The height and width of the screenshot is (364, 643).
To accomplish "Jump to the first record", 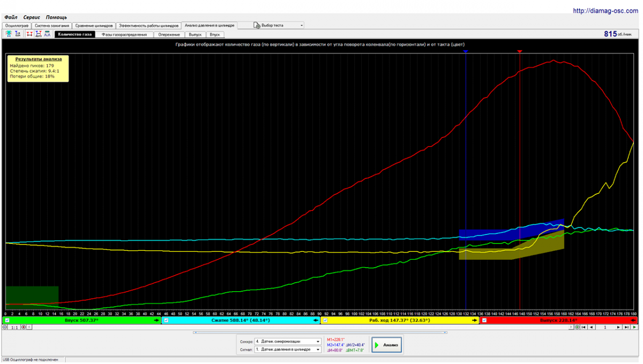I will point(584,327).
